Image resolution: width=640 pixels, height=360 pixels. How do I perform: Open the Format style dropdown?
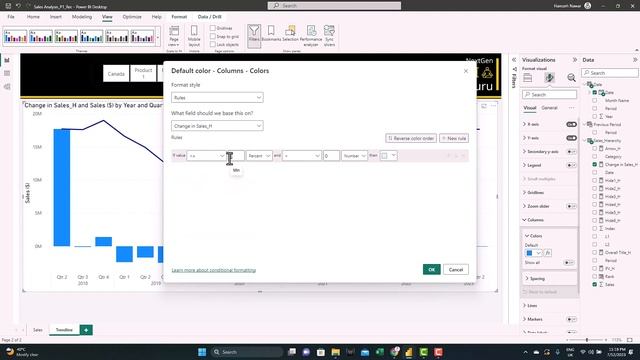click(x=217, y=98)
